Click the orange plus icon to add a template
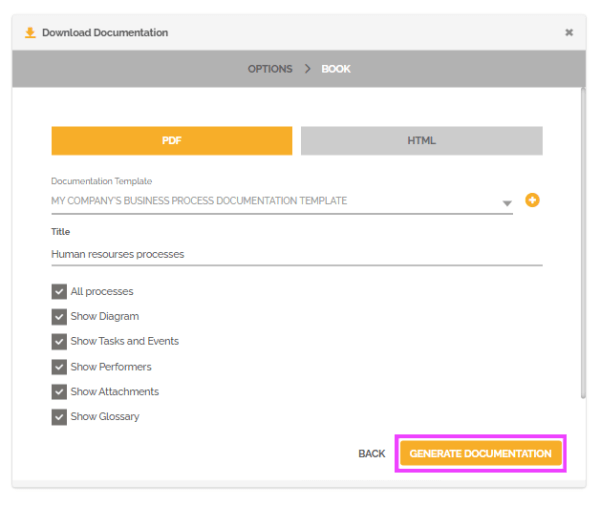The height and width of the screenshot is (506, 600). [x=532, y=200]
